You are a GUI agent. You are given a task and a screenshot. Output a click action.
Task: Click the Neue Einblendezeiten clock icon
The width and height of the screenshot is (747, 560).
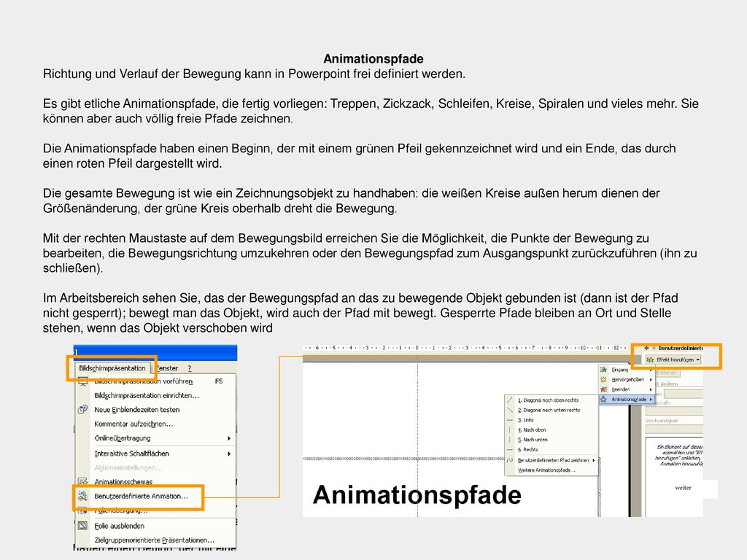click(83, 410)
